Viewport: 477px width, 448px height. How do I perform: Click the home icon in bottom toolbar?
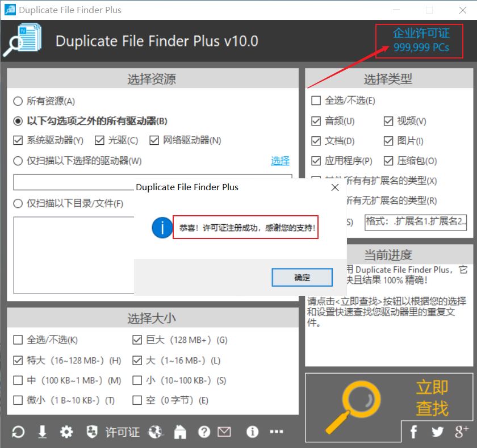pyautogui.click(x=180, y=432)
